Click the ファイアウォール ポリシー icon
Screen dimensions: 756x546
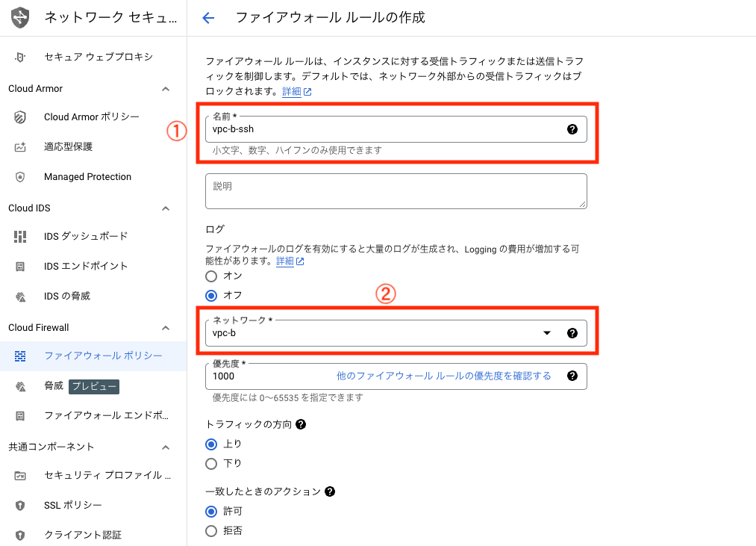19,356
